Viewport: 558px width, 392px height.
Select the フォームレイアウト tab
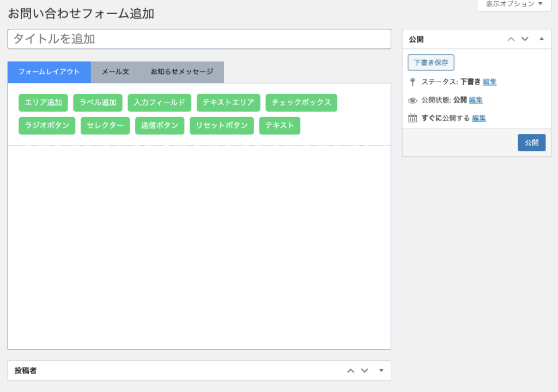pyautogui.click(x=49, y=72)
